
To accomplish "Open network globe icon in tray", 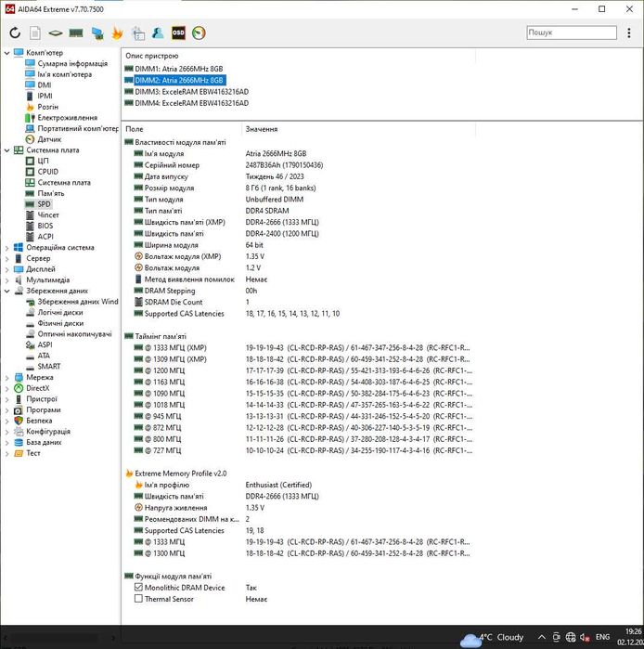I will pyautogui.click(x=571, y=638).
